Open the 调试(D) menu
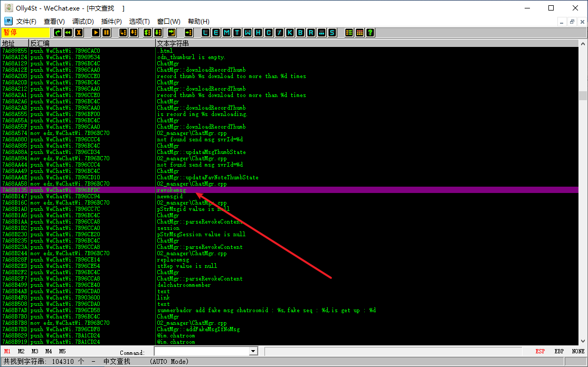Screen dimensions: 588x367 click(x=83, y=21)
